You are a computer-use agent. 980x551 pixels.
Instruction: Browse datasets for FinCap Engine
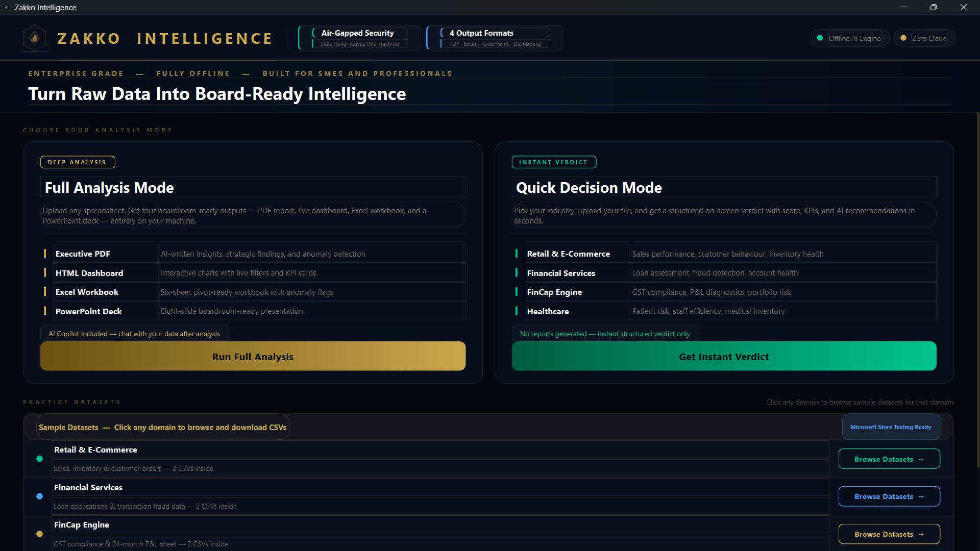point(889,534)
